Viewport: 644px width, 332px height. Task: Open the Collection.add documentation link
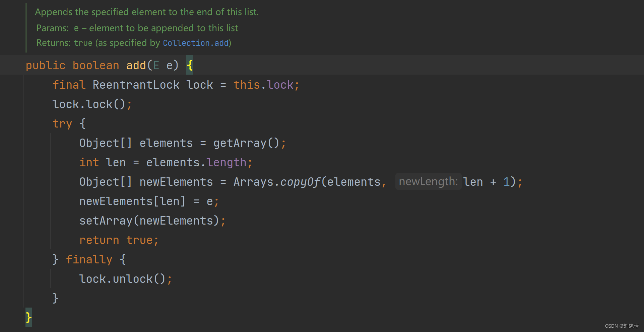(x=196, y=43)
